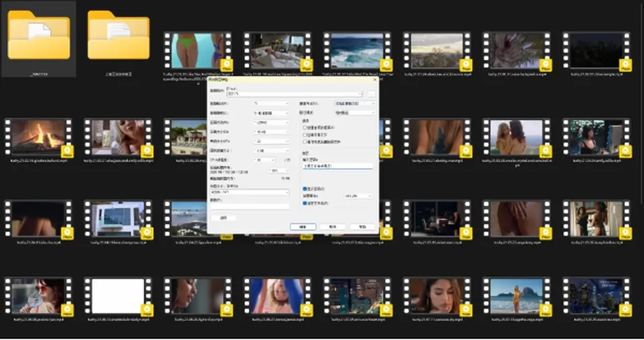Open the Compression level dropdown
644x340 pixels.
271,113
